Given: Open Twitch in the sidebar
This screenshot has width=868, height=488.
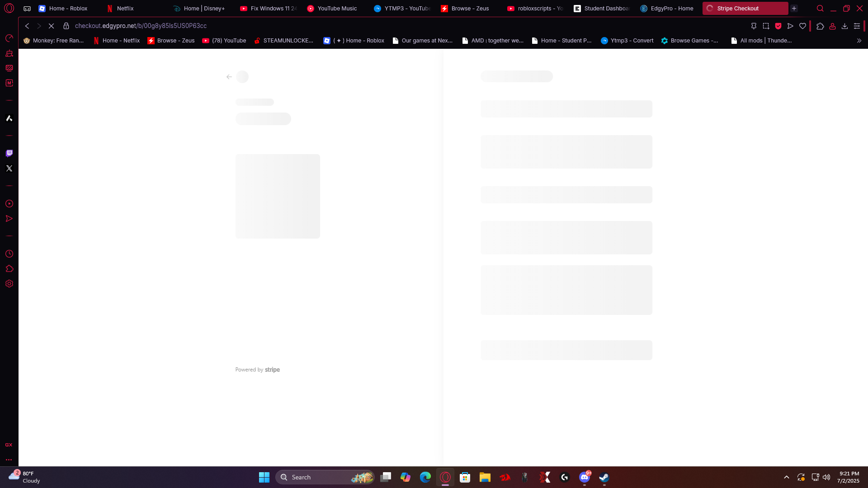Looking at the screenshot, I should 9,153.
